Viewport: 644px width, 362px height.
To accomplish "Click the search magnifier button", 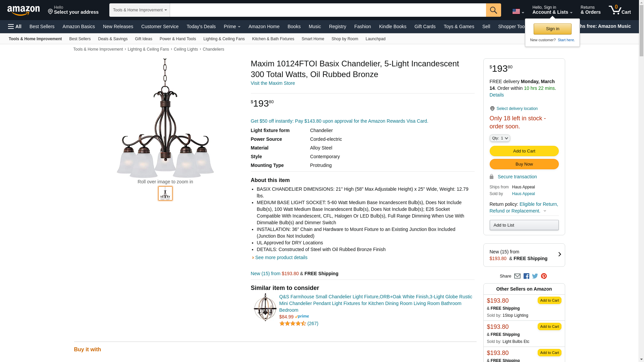I will coord(493,10).
